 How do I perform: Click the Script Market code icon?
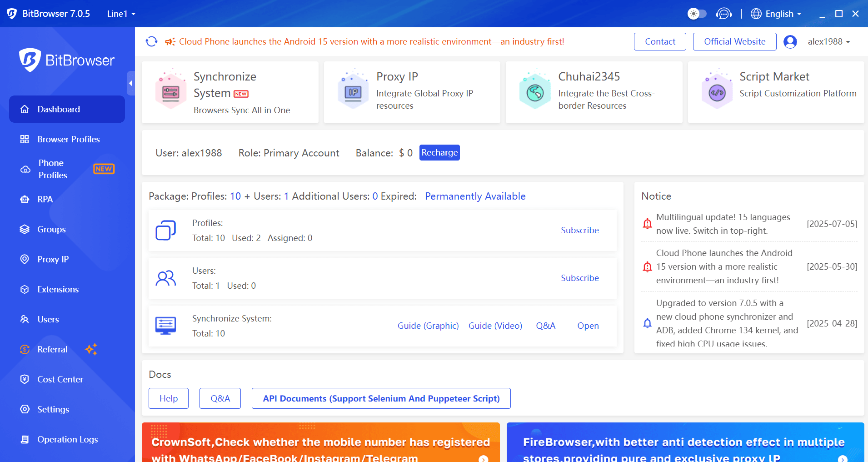pos(717,90)
